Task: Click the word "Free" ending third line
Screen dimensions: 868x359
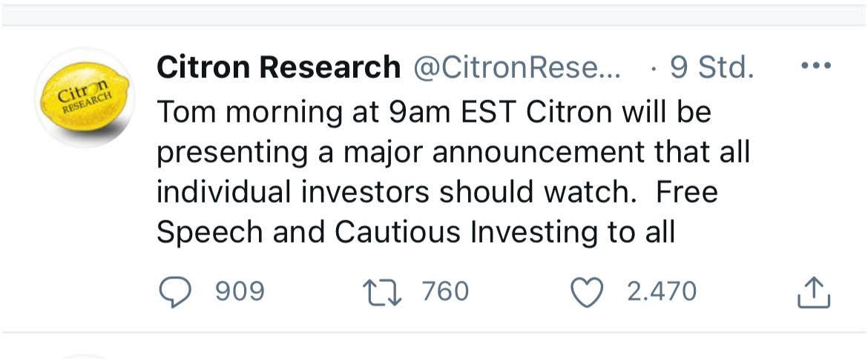Action: pos(687,192)
